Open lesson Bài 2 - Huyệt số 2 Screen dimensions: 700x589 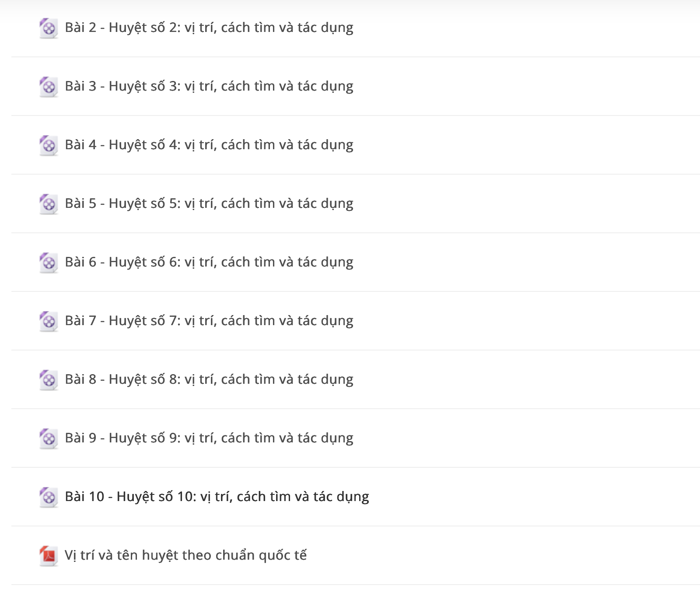(209, 28)
